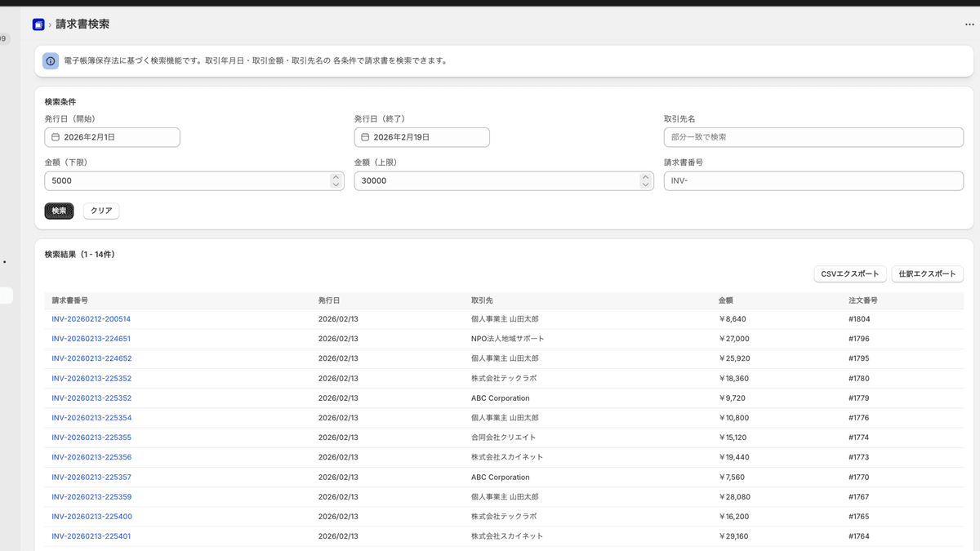Click the blue app icon beside 請求書検索
This screenshot has height=551, width=980.
[x=38, y=24]
